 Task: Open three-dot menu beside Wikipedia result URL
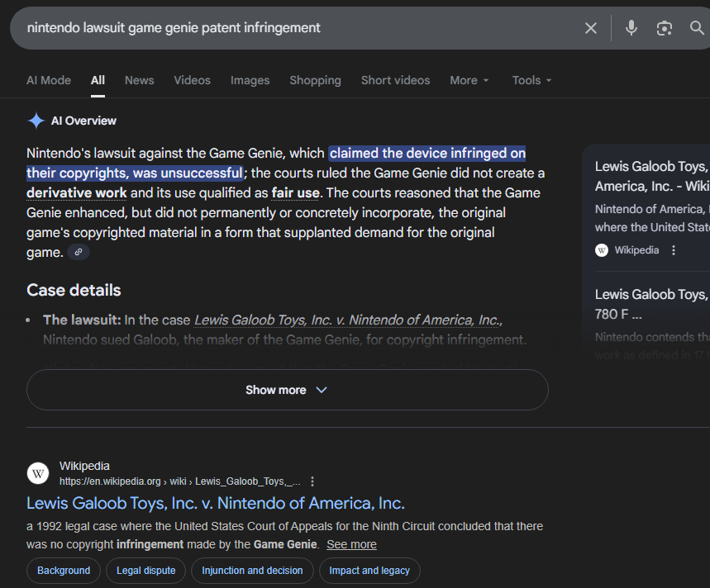pos(312,481)
